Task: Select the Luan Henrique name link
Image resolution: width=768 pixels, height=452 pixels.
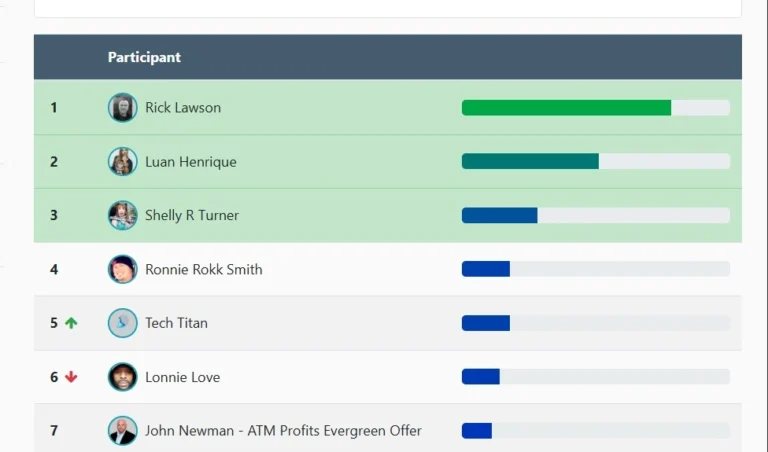Action: pos(191,162)
